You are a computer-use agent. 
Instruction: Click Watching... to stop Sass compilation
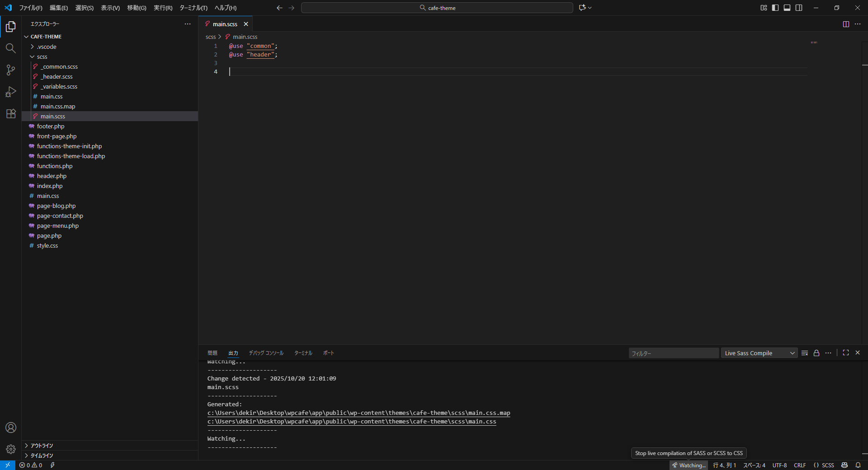[x=689, y=465]
